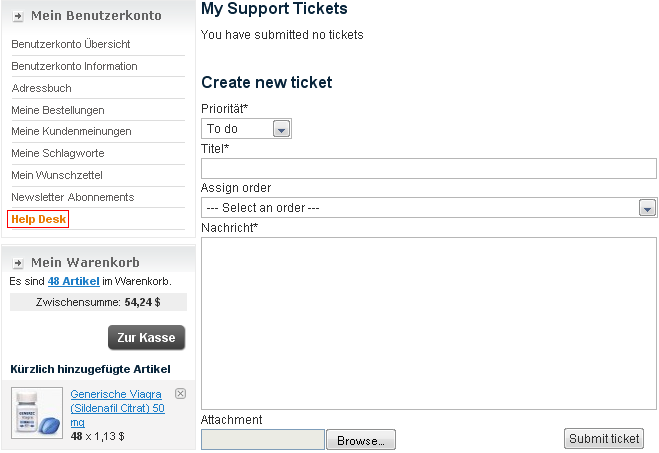
Task: Click the Generische Viagra product thumbnail
Action: (37, 413)
